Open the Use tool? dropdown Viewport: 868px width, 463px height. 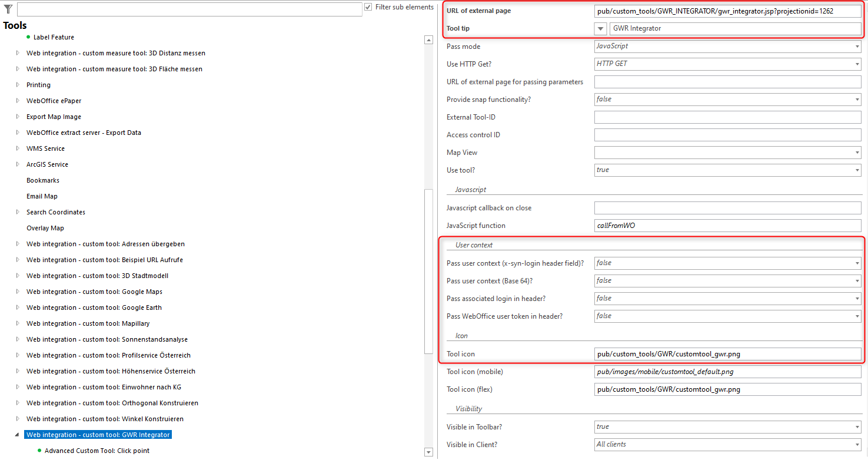coord(857,170)
